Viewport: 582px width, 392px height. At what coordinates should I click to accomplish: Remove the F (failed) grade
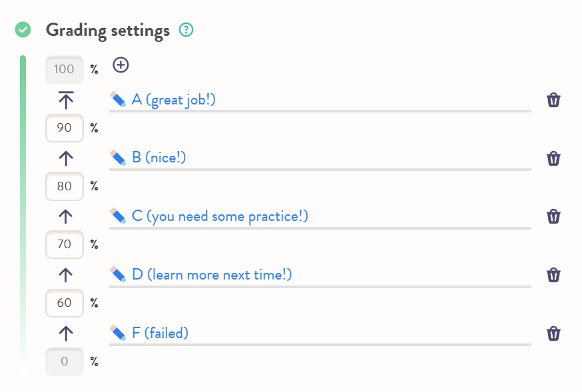coord(553,333)
